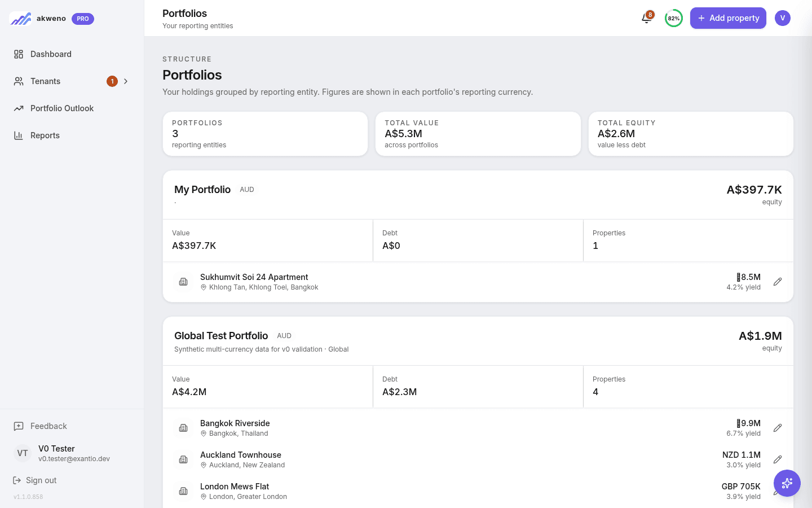This screenshot has width=812, height=508.
Task: Open the notifications bell
Action: [x=647, y=18]
